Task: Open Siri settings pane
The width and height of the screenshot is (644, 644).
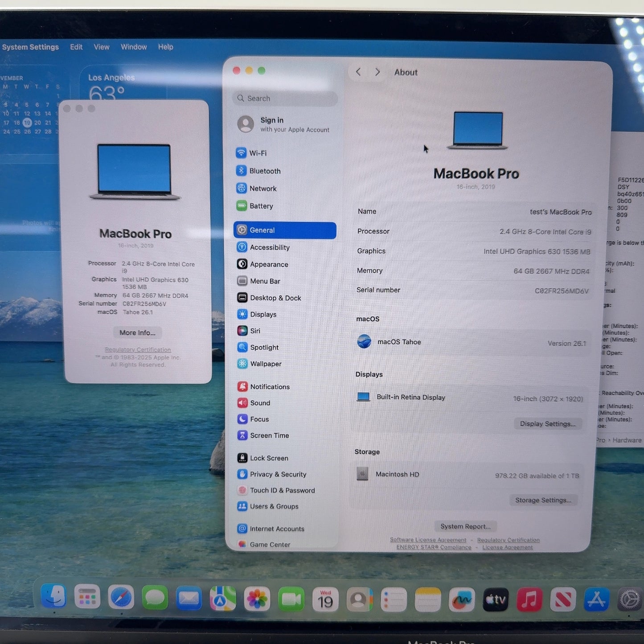Action: [x=254, y=331]
